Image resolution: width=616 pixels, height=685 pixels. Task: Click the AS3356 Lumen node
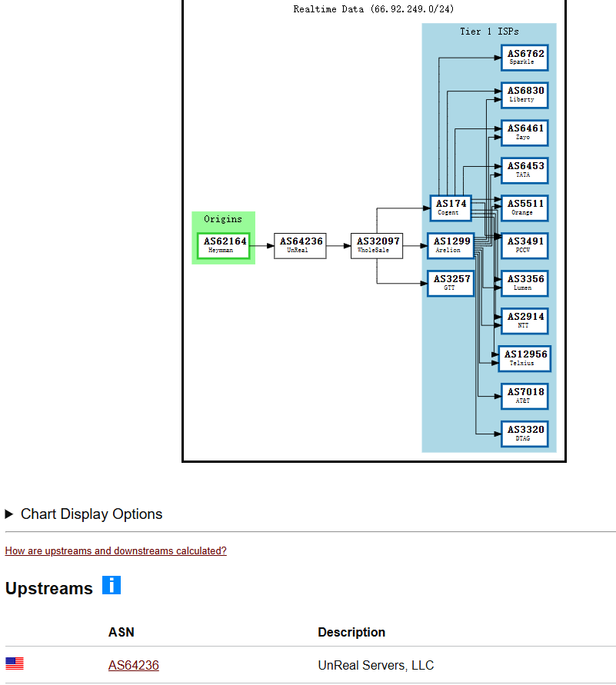(524, 283)
